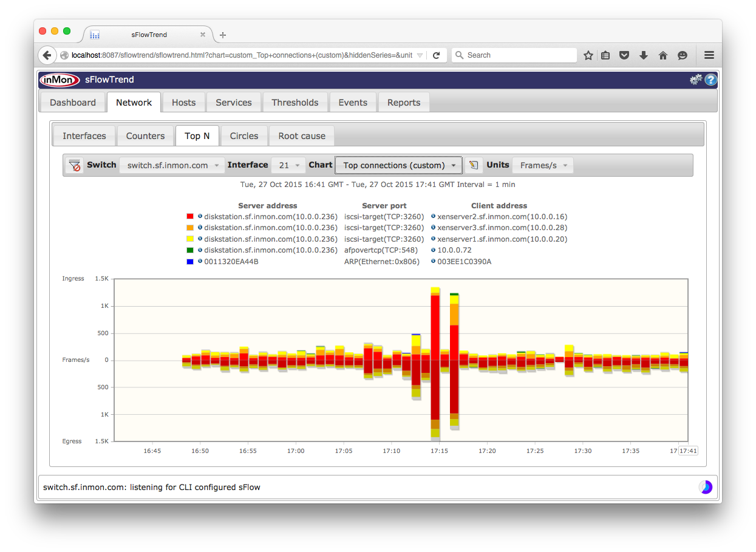The width and height of the screenshot is (756, 552).
Task: Click the Pocket save icon
Action: [x=624, y=55]
